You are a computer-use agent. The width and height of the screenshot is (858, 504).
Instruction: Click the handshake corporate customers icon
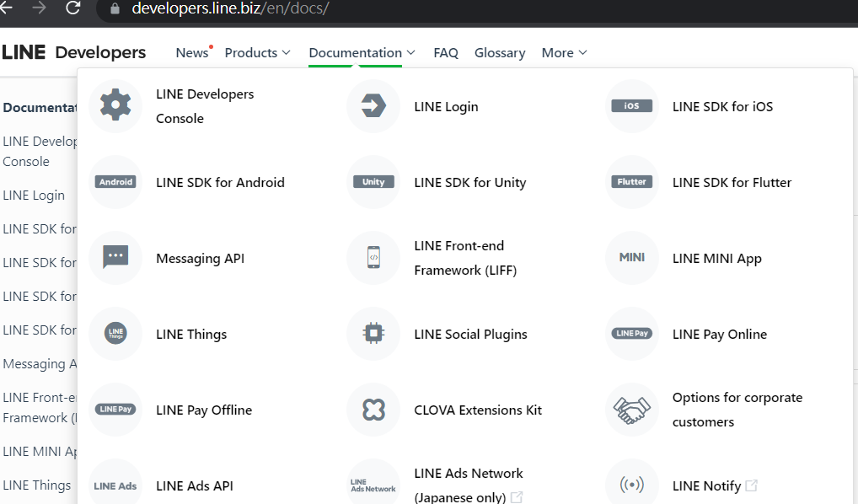click(631, 410)
